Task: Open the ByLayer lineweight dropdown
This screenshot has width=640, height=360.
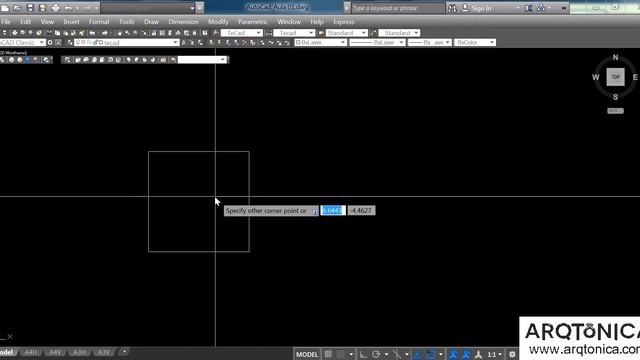Action: (x=429, y=42)
